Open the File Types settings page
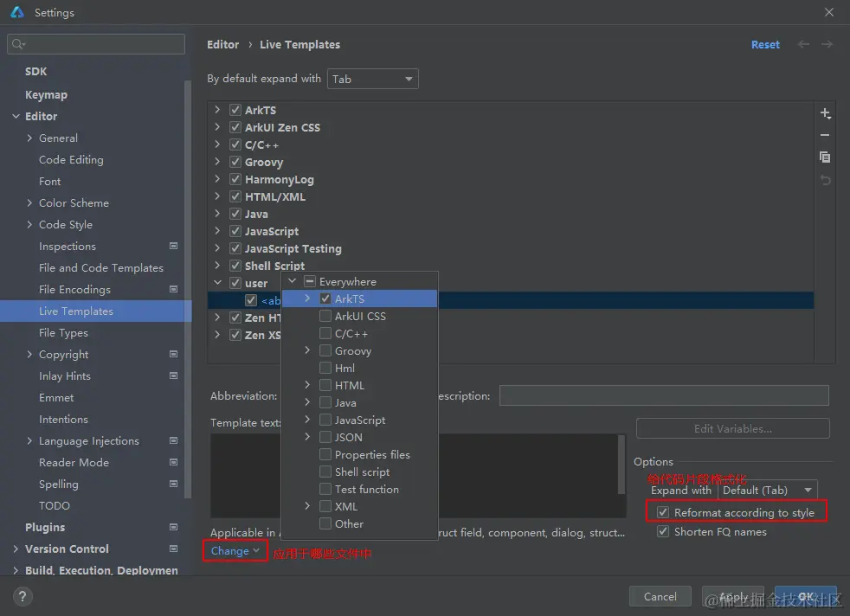Image resolution: width=850 pixels, height=616 pixels. (63, 332)
